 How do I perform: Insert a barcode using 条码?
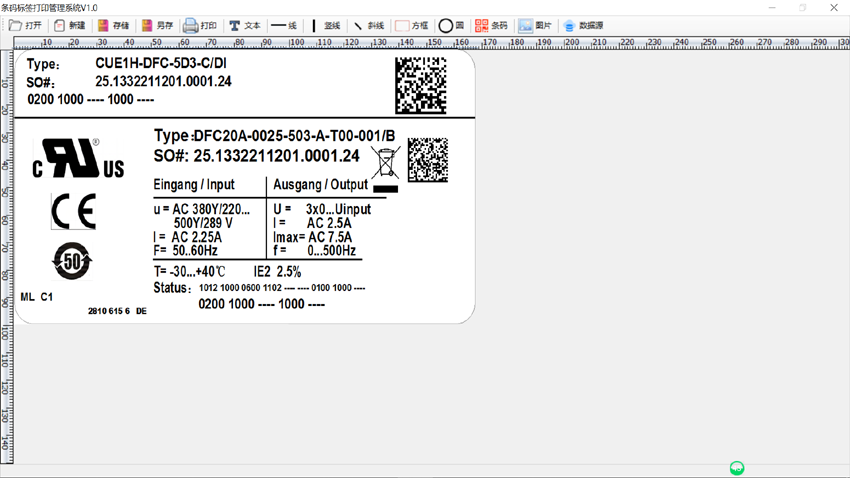pyautogui.click(x=491, y=26)
